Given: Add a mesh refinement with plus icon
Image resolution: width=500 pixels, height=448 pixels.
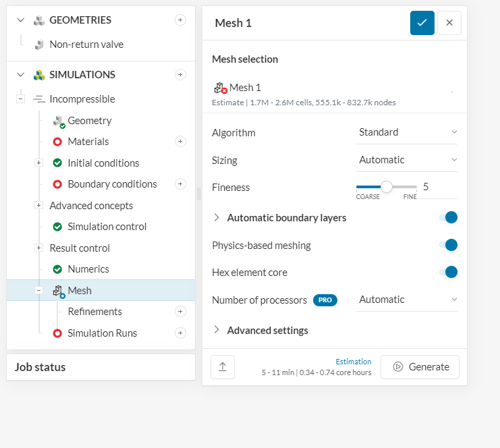Looking at the screenshot, I should tap(180, 312).
